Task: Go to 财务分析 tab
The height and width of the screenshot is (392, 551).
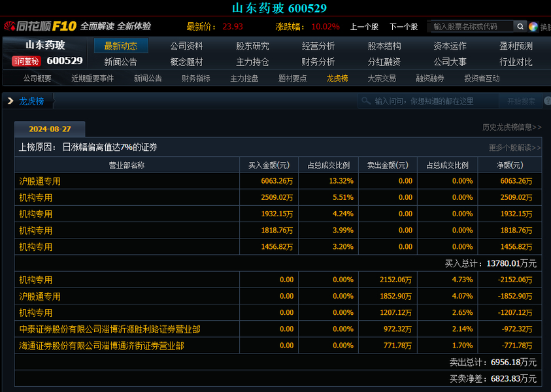Action: pyautogui.click(x=318, y=62)
